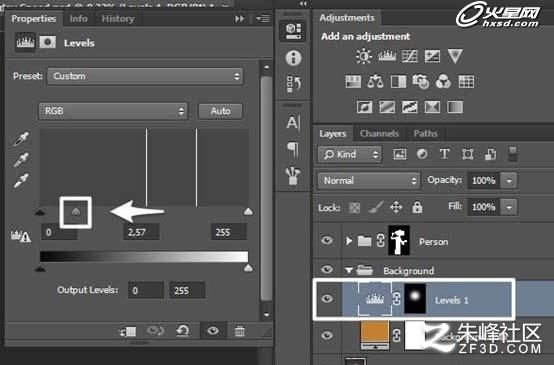Add a Levels adjustment from Adjustments panel
The height and width of the screenshot is (365, 554).
[387, 56]
